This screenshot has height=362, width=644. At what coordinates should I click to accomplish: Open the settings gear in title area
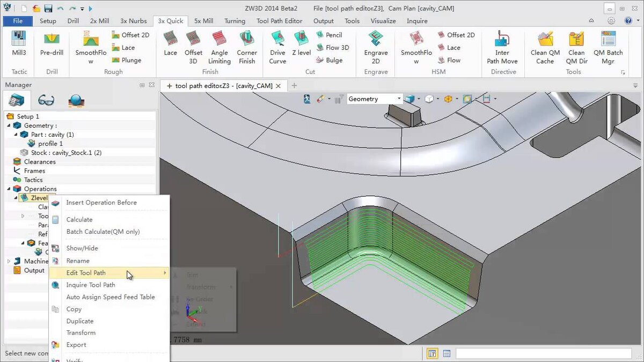611,21
